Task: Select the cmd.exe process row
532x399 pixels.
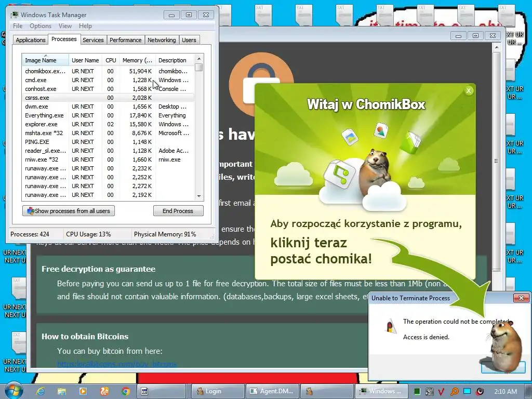Action: tap(108, 80)
